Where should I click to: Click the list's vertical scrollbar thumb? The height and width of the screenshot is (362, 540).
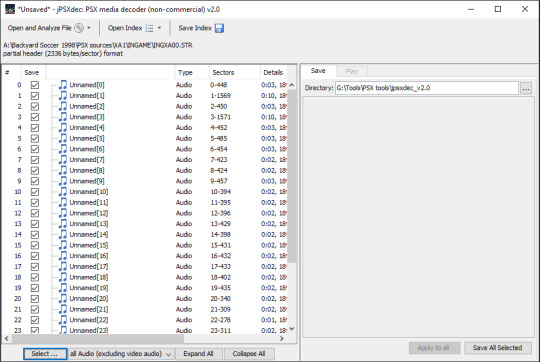click(x=292, y=176)
